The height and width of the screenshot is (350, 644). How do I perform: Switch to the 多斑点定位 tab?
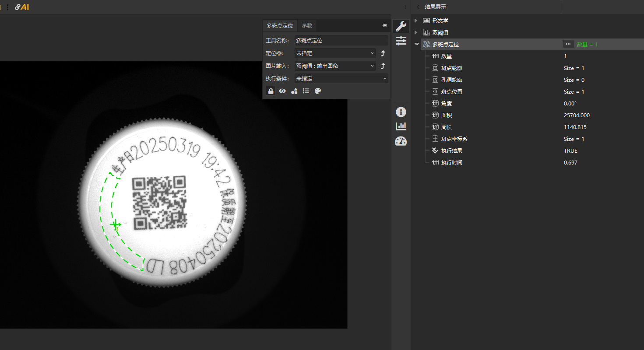pyautogui.click(x=280, y=26)
